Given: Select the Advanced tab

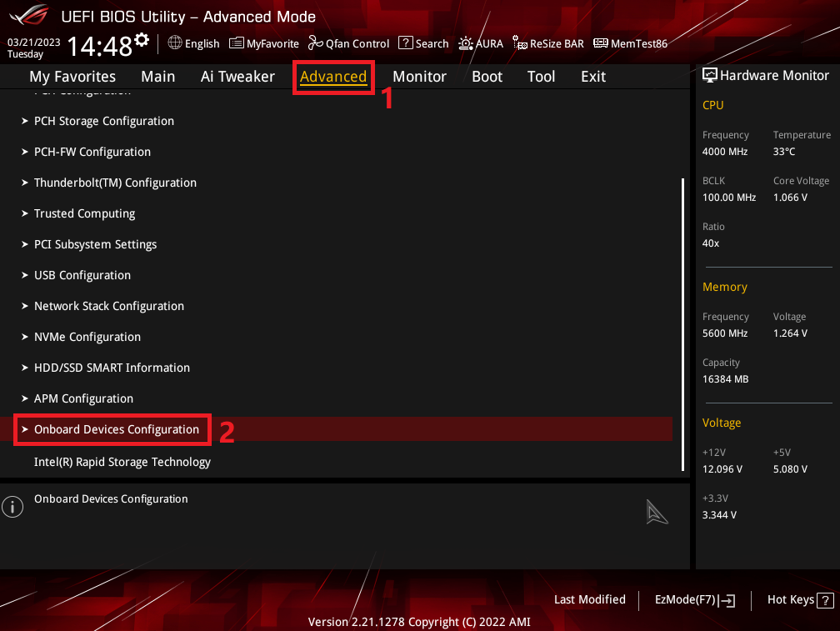Looking at the screenshot, I should 333,77.
